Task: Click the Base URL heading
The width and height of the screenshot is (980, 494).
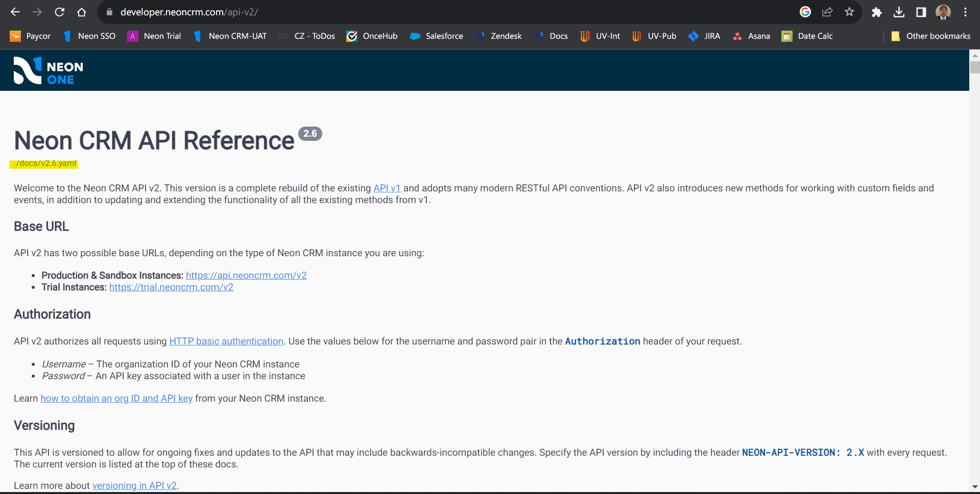Action: (41, 227)
